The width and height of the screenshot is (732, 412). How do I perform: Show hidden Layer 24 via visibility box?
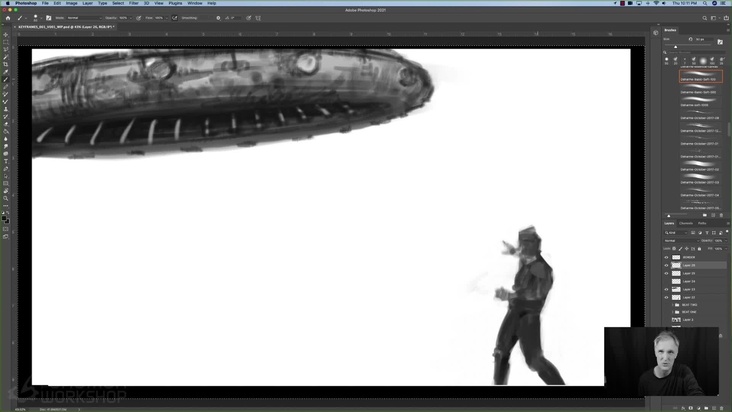click(x=666, y=281)
